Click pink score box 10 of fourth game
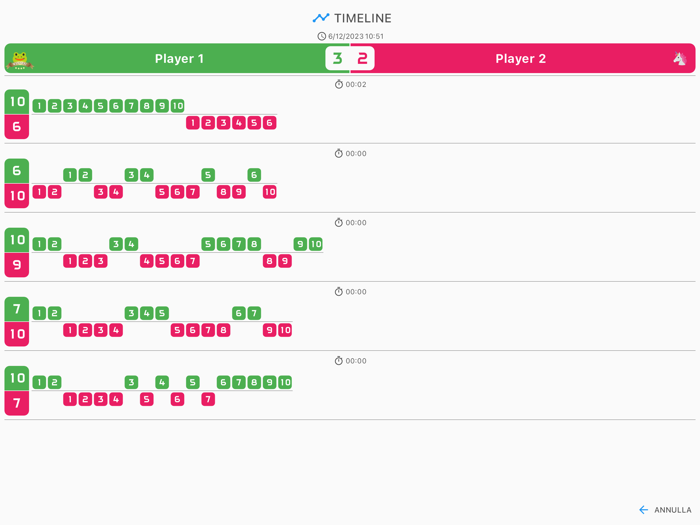This screenshot has width=700, height=525. click(17, 334)
